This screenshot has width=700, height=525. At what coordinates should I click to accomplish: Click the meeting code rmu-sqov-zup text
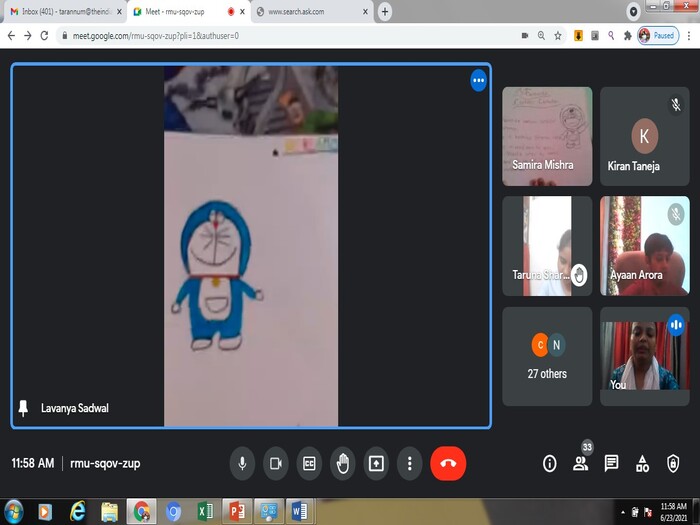point(105,463)
